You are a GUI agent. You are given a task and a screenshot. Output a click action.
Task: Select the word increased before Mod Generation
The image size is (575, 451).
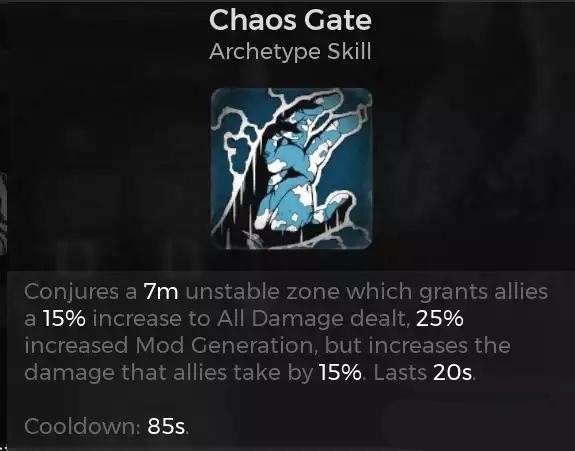coord(76,346)
